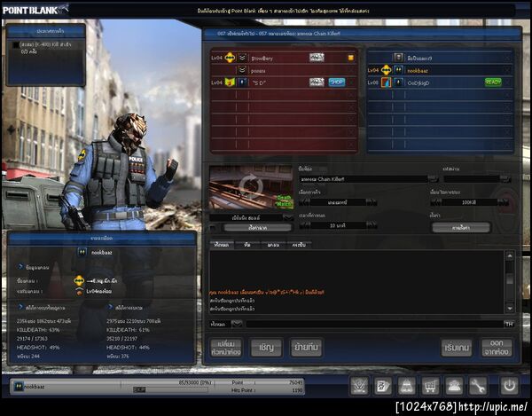Click the red-blue clan emblem on OoD§xgD row

386,82
